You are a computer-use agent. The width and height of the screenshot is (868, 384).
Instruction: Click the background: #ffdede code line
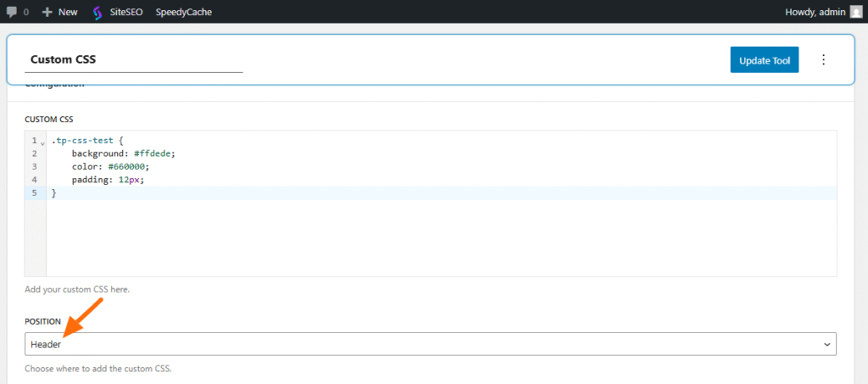tap(123, 153)
